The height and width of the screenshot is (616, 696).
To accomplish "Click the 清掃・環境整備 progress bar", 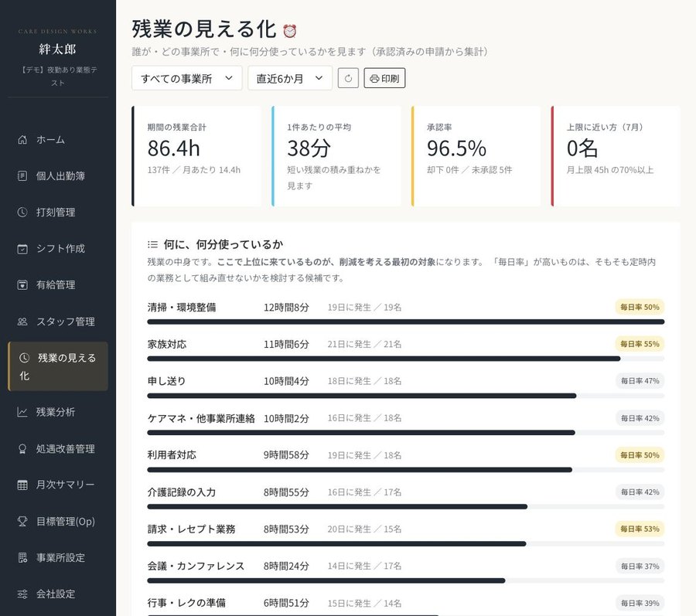I will [406, 322].
